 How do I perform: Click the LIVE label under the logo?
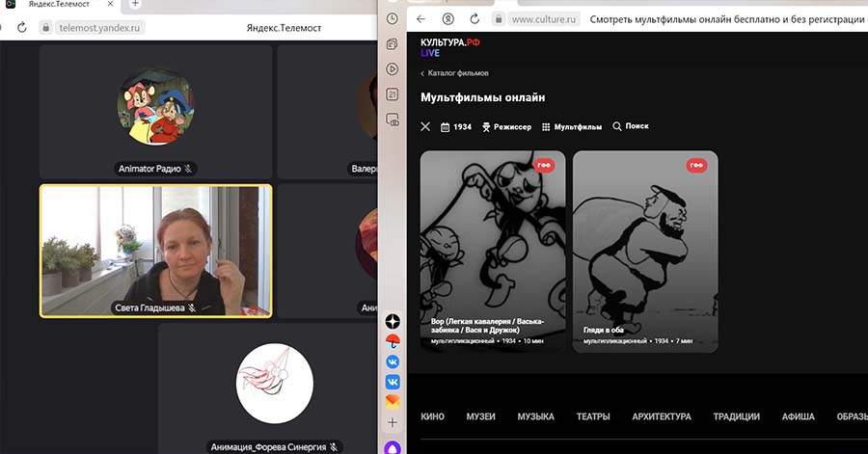pos(430,53)
